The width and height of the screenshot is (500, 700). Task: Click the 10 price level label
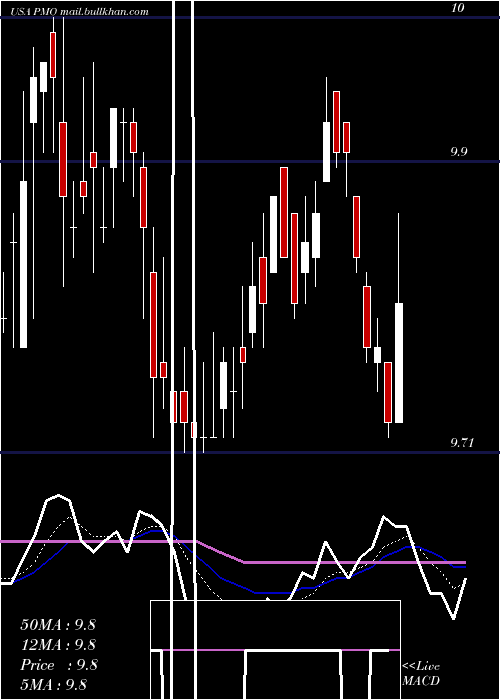458,8
